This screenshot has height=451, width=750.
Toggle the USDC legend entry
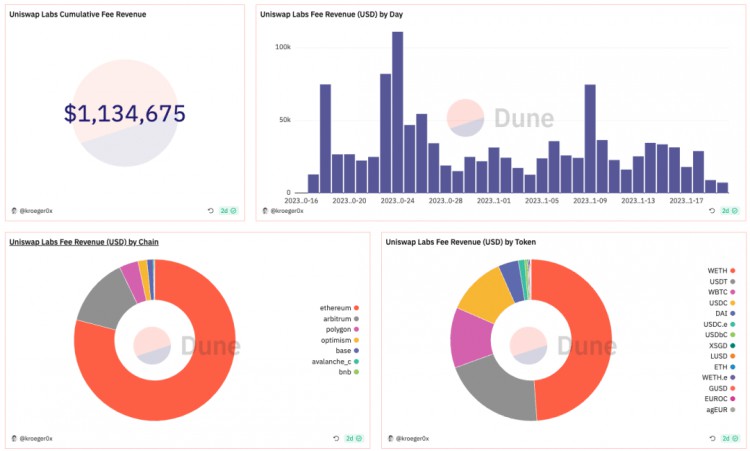(x=722, y=303)
